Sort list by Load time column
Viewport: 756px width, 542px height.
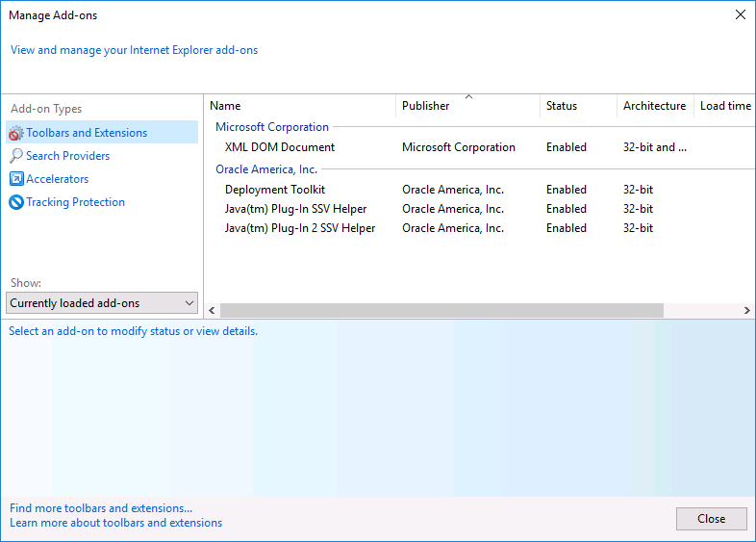[x=725, y=106]
